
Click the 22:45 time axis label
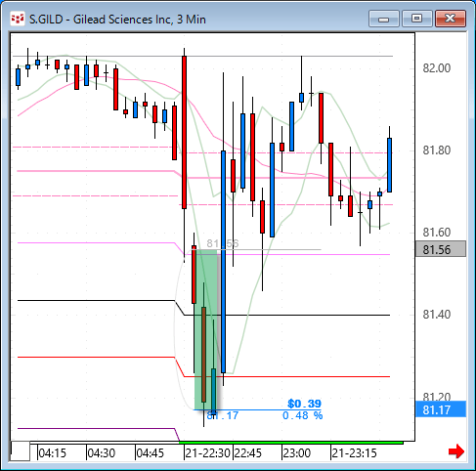point(248,452)
